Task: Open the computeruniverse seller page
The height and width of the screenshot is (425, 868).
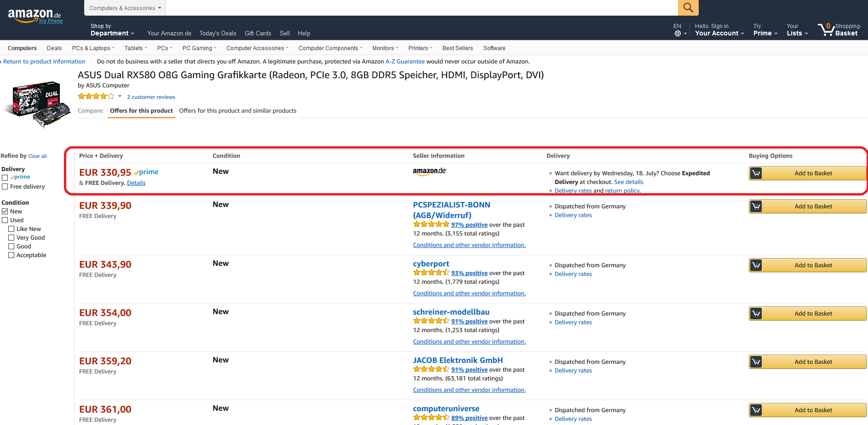Action: 446,408
